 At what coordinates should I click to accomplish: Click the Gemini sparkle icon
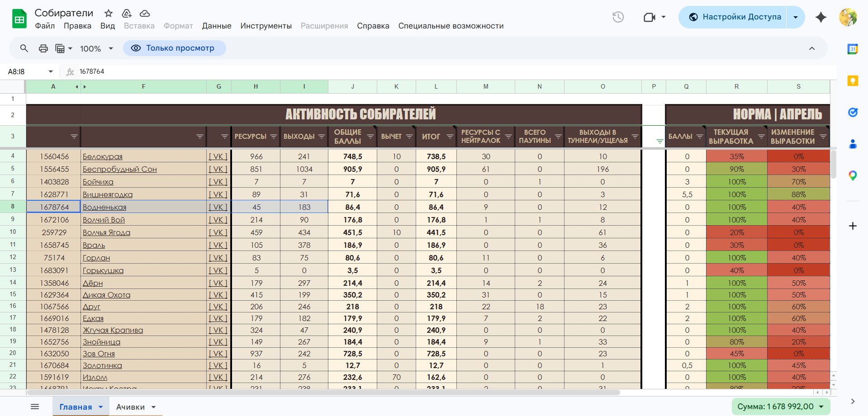point(821,17)
